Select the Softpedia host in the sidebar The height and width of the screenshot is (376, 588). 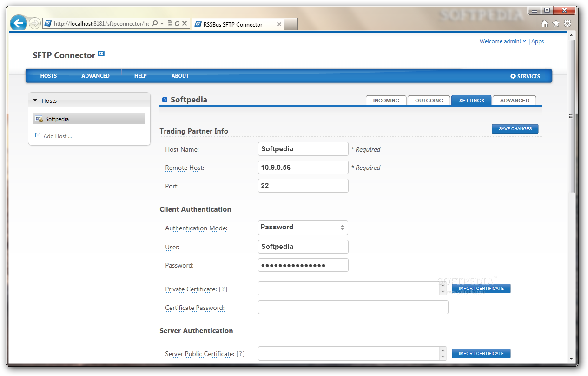pyautogui.click(x=89, y=119)
